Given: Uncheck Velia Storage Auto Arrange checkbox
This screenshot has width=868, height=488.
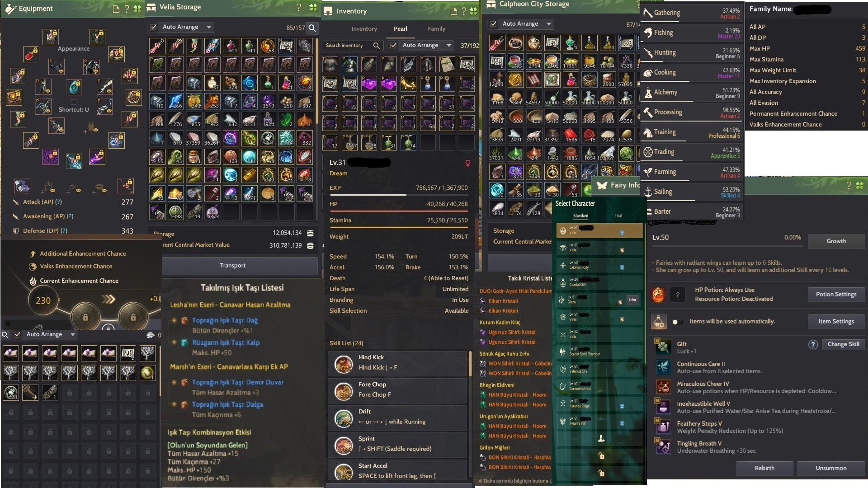Looking at the screenshot, I should (153, 27).
